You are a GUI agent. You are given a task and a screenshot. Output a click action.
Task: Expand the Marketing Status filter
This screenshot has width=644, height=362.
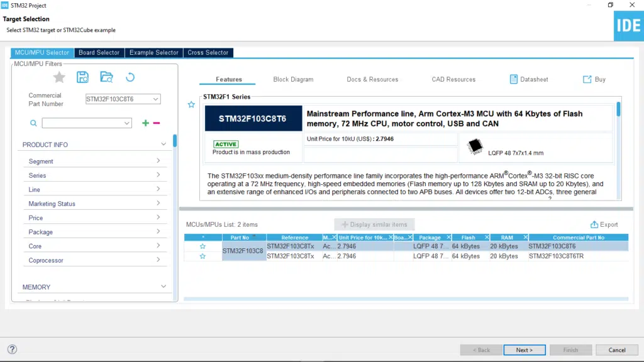[x=158, y=203]
